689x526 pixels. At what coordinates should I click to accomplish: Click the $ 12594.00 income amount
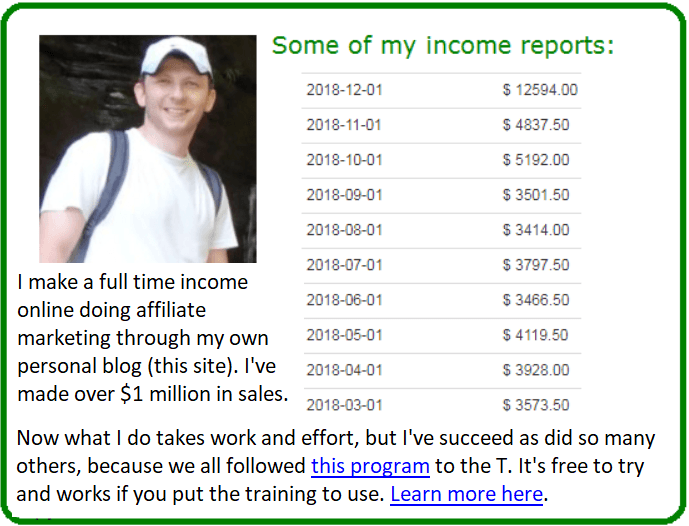(x=540, y=90)
